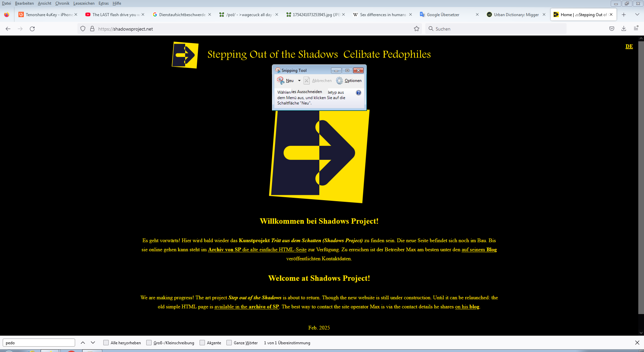This screenshot has width=644, height=352.
Task: Open the Extras menu
Action: point(104,3)
